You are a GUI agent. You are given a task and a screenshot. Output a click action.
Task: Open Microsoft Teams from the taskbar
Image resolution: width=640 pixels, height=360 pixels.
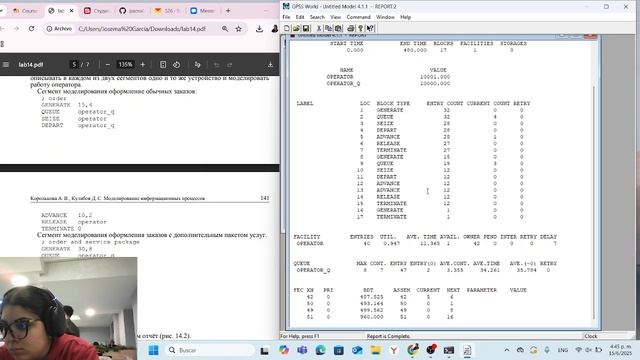click(x=302, y=350)
